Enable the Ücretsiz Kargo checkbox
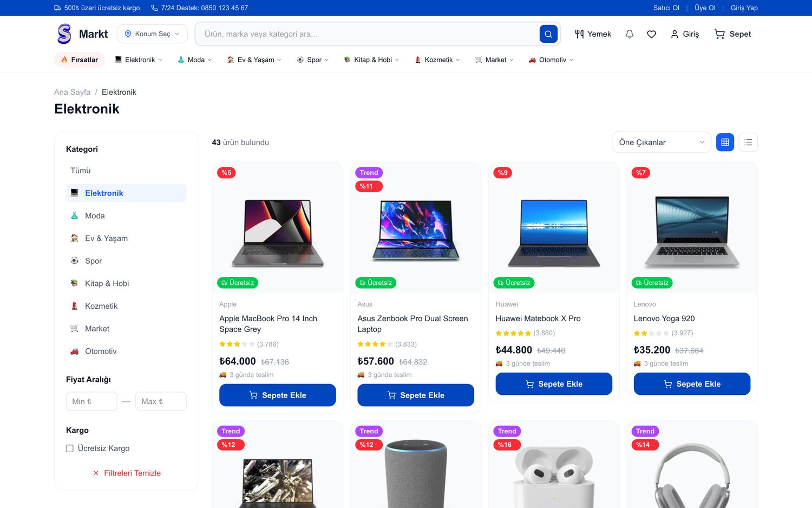The image size is (812, 508). (x=70, y=448)
